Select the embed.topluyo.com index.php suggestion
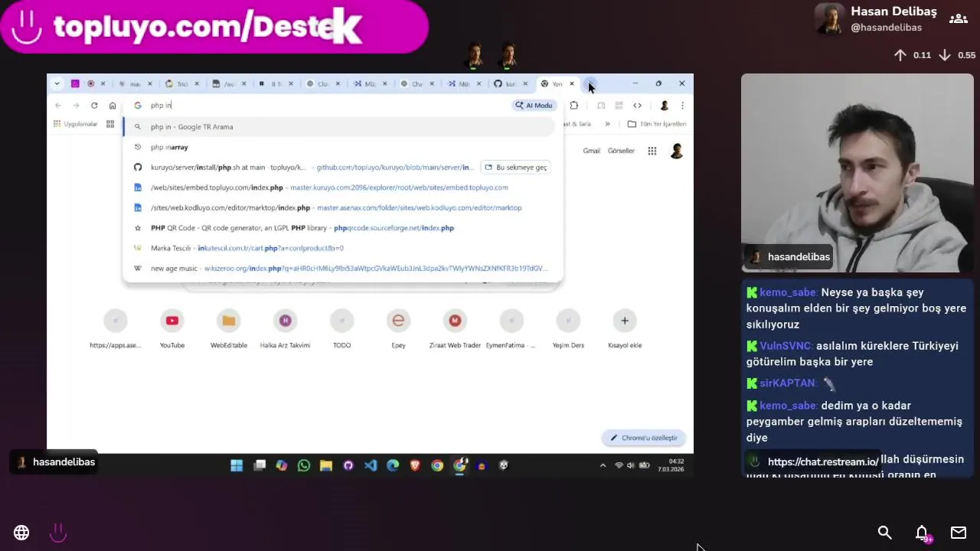The height and width of the screenshot is (551, 980). click(339, 187)
